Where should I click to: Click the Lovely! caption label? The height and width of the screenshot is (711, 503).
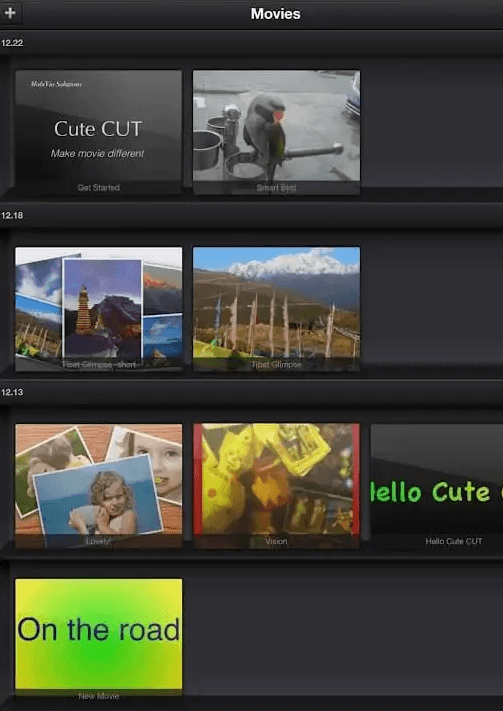98,541
